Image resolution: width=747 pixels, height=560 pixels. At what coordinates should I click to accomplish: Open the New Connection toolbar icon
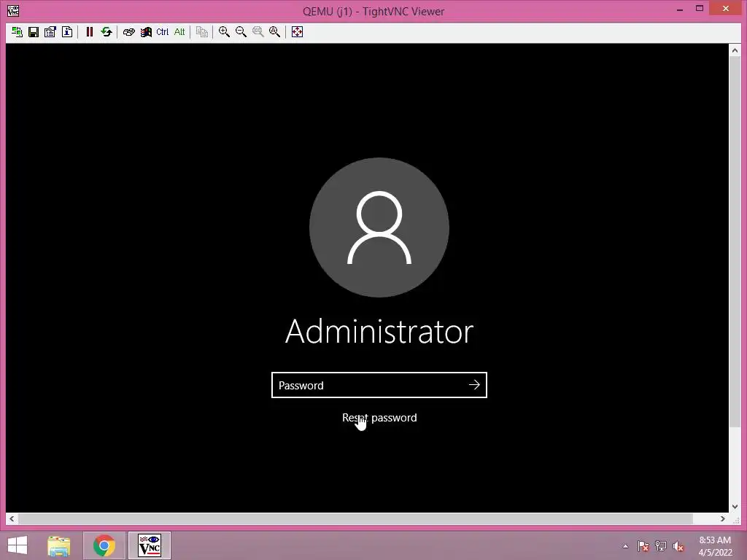pos(18,32)
